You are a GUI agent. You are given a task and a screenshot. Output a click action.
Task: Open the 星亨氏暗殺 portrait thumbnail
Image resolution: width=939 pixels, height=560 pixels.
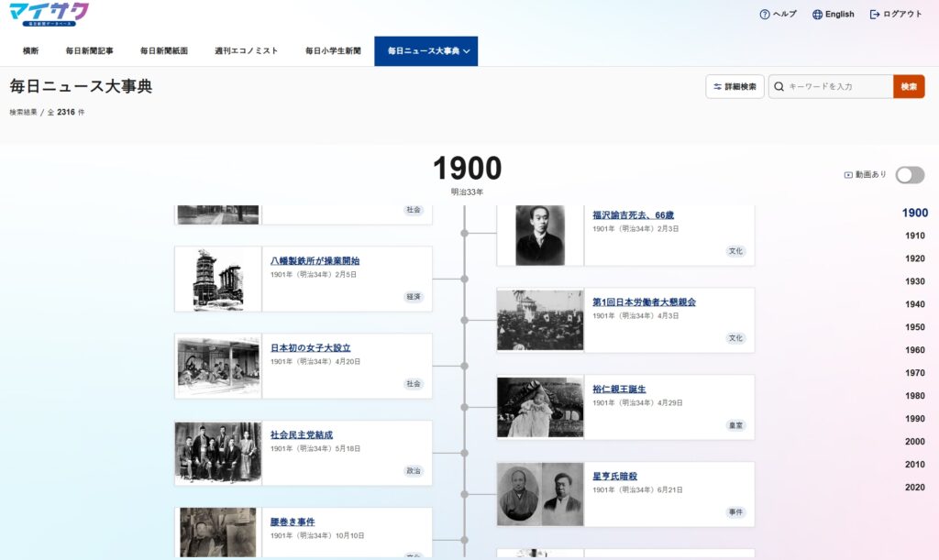(540, 494)
